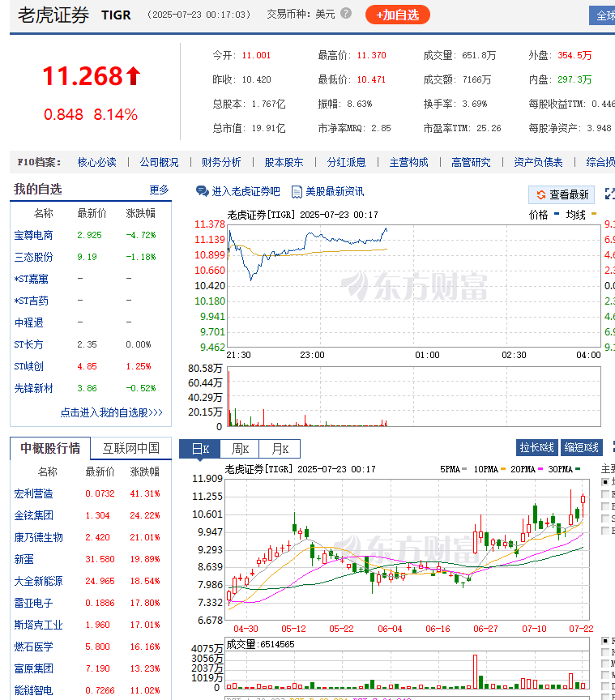The width and height of the screenshot is (615, 700).
Task: Open 宏利营造 in the China concept list
Action: click(33, 493)
